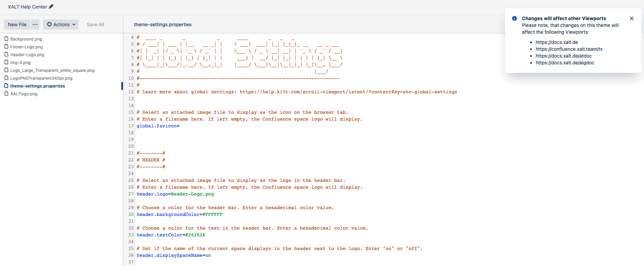
Task: Select Header-Logo.png file
Action: click(x=27, y=55)
